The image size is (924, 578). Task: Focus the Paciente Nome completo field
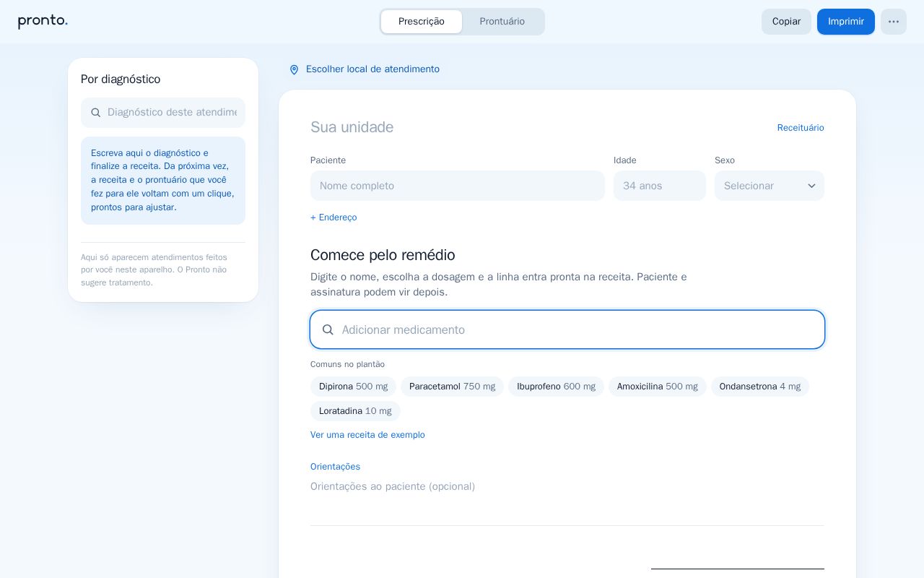(x=458, y=186)
